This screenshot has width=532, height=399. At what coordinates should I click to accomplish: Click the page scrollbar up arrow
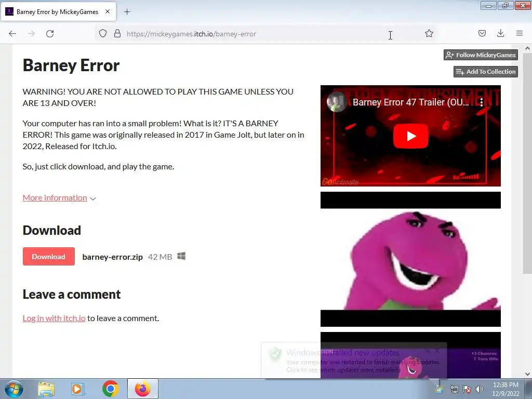point(527,48)
